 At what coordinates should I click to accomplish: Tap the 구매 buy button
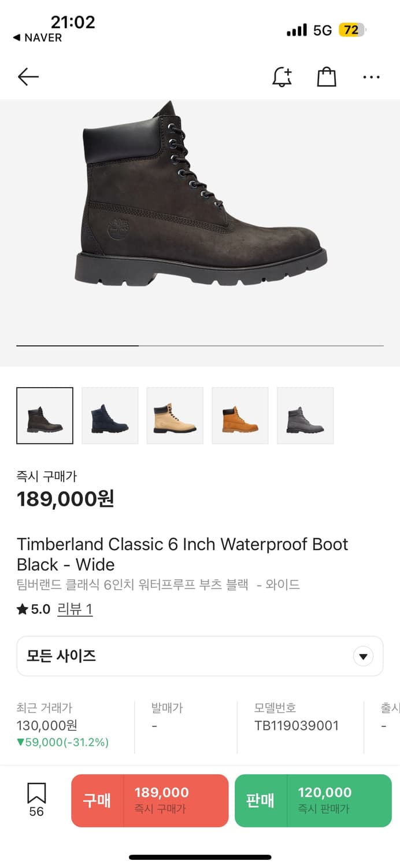(149, 800)
